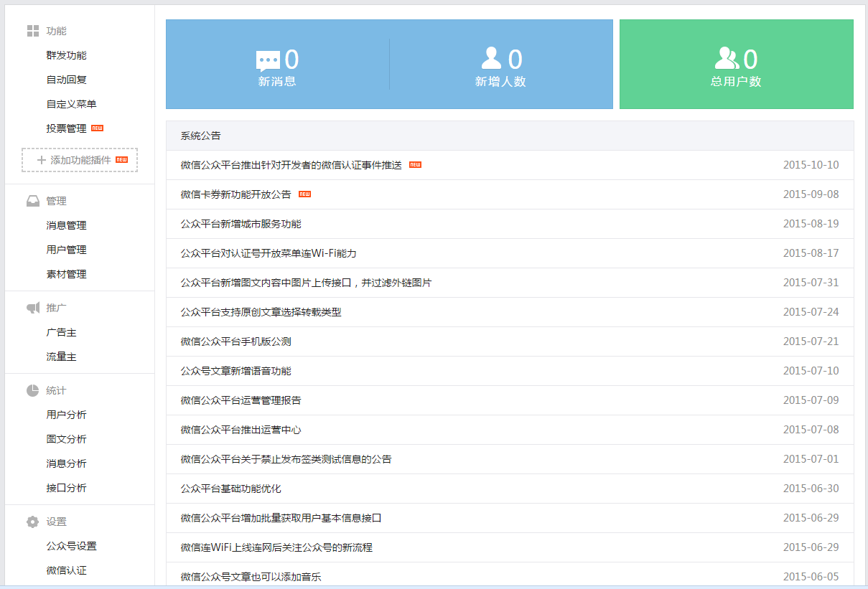This screenshot has width=868, height=589.
Task: Open announcement 增加批量获取用户基本信息接口
Action: [281, 518]
